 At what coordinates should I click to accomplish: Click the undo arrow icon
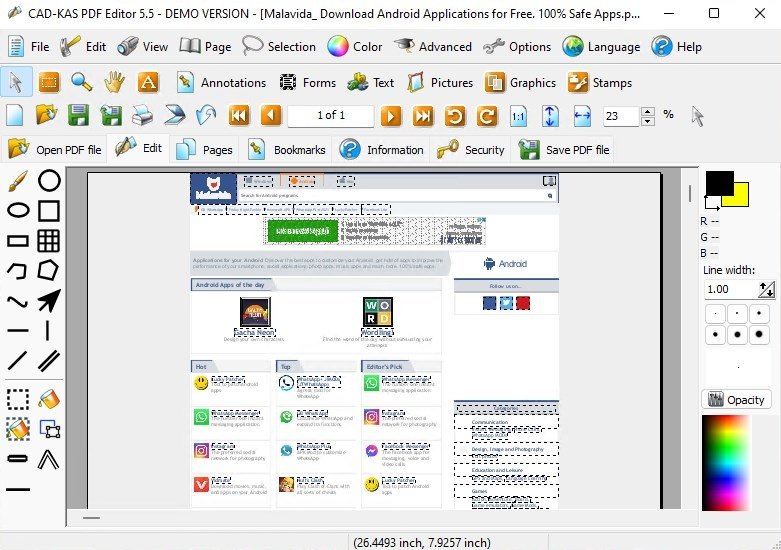(206, 116)
